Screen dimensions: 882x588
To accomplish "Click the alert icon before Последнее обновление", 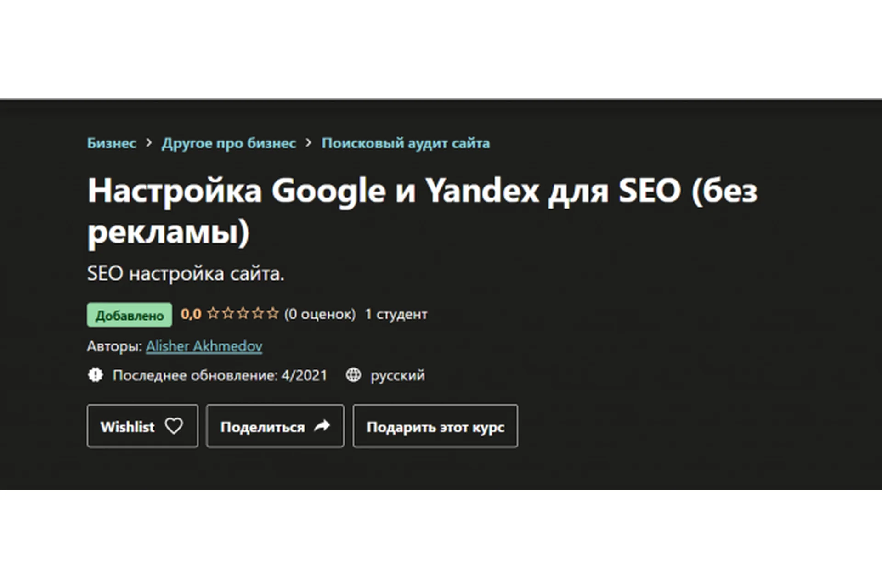I will coord(96,375).
